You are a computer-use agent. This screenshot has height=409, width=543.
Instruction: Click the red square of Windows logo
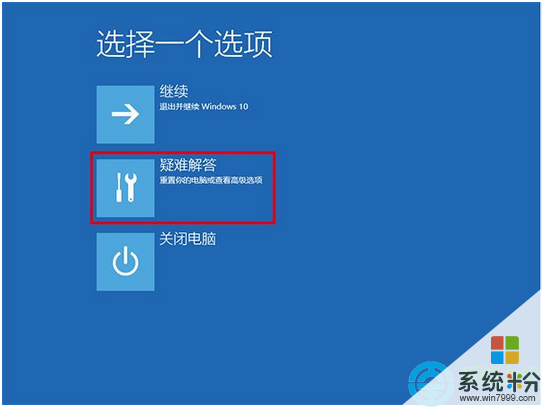497,343
